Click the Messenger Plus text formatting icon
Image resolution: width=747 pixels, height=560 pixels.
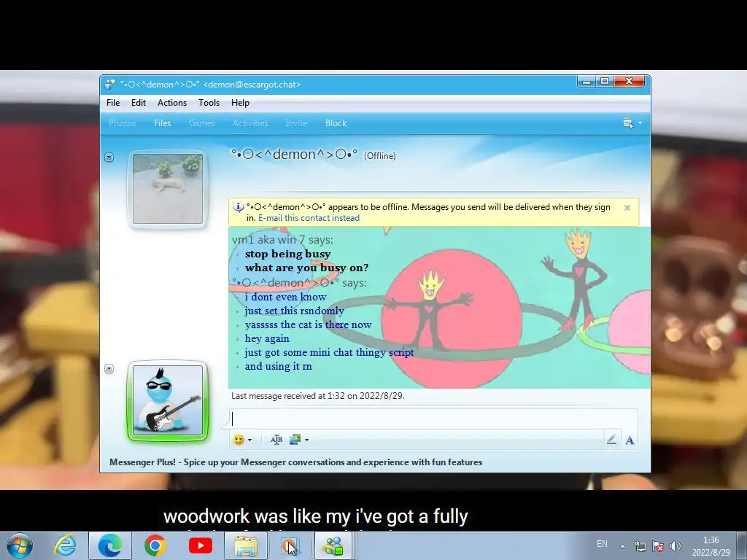[x=276, y=440]
